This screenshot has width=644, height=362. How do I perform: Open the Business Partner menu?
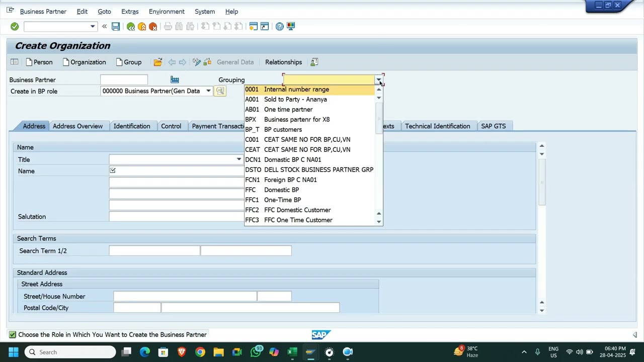coord(43,11)
